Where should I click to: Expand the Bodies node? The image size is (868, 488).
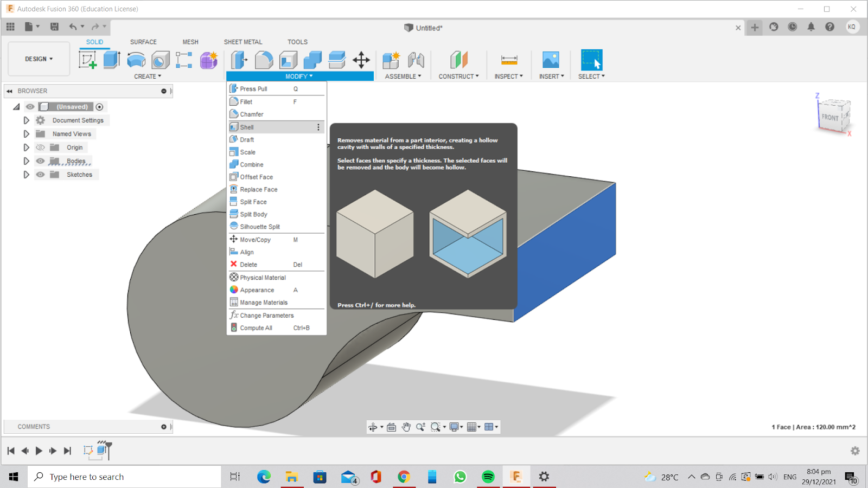(26, 161)
